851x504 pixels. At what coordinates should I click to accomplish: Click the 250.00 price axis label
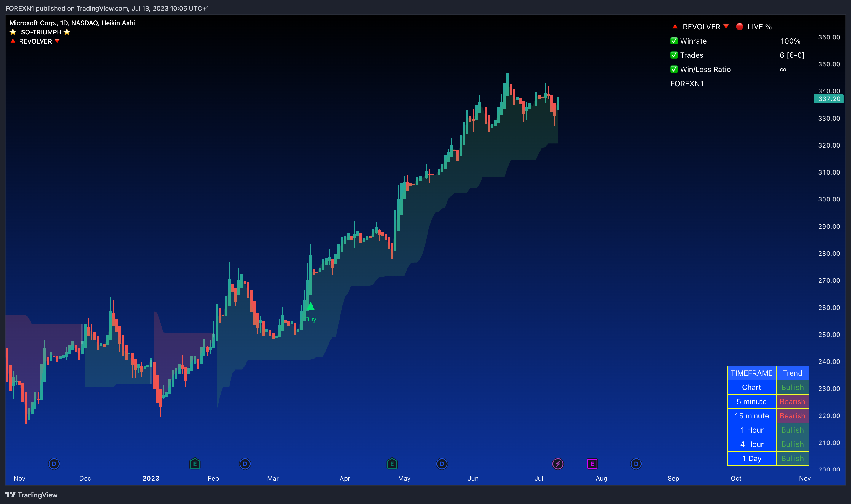pos(829,335)
